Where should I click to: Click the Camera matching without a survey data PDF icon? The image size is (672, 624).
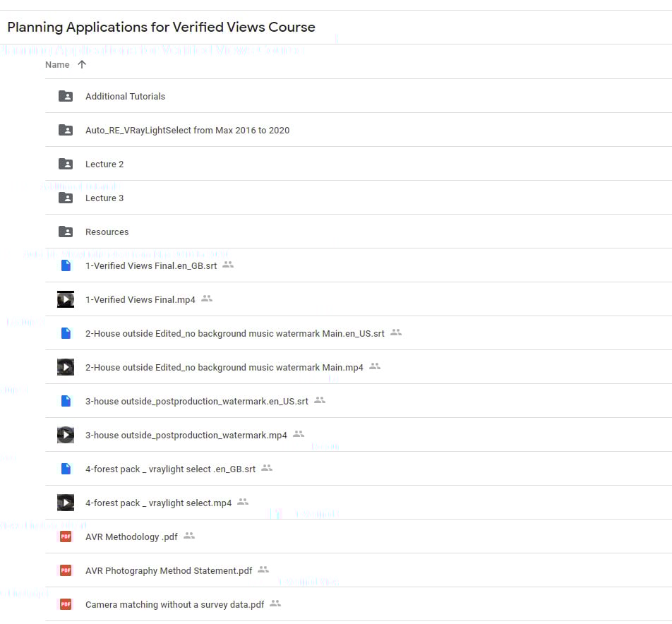66,604
